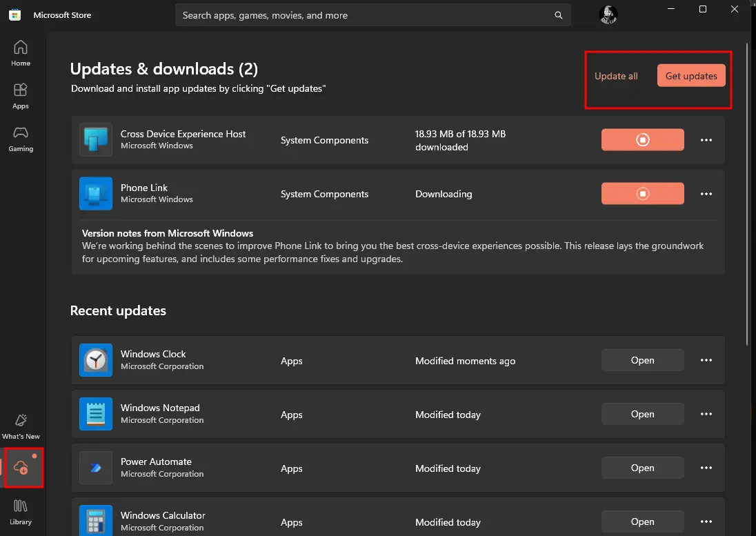Select the Downloads cloud icon in sidebar
This screenshot has height=536, width=756.
click(21, 467)
